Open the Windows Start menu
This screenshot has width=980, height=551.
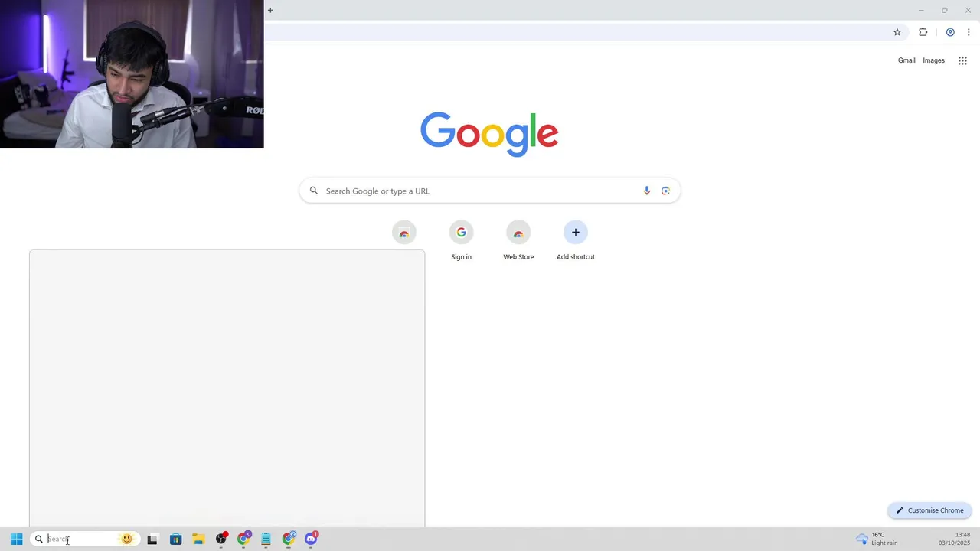pyautogui.click(x=16, y=539)
